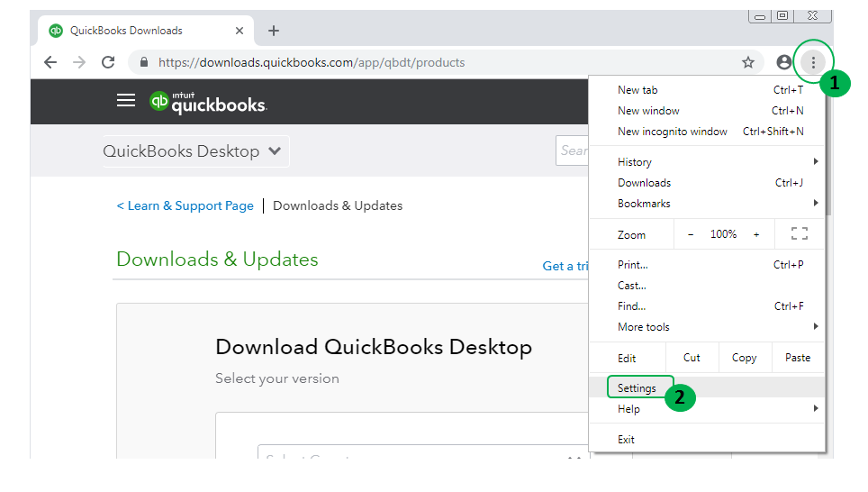Open the Chrome profile avatar icon

pos(784,62)
